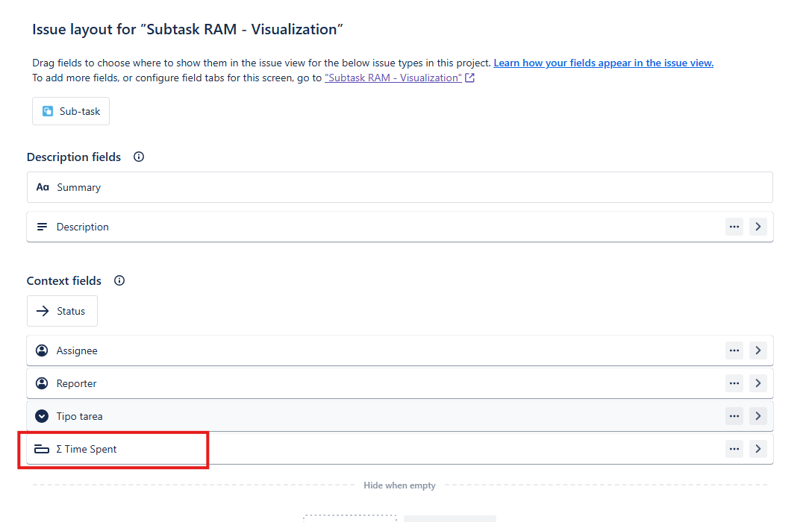Open 'Learn how your fields appear' link
Viewport: 812px width, 522px height.
tap(603, 63)
